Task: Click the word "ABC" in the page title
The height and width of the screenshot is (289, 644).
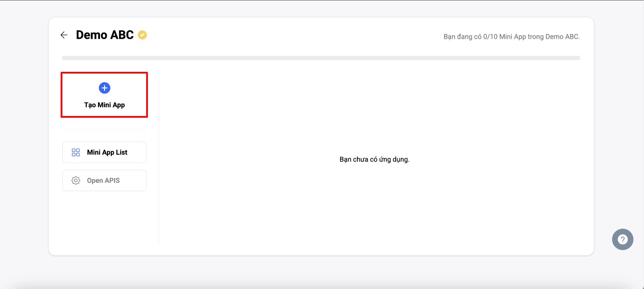Action: pos(122,35)
